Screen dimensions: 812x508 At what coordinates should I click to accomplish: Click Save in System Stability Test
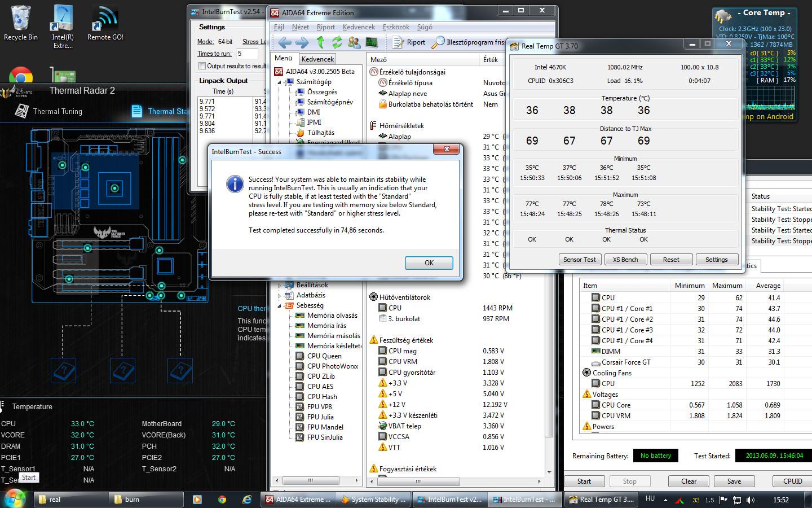(734, 481)
